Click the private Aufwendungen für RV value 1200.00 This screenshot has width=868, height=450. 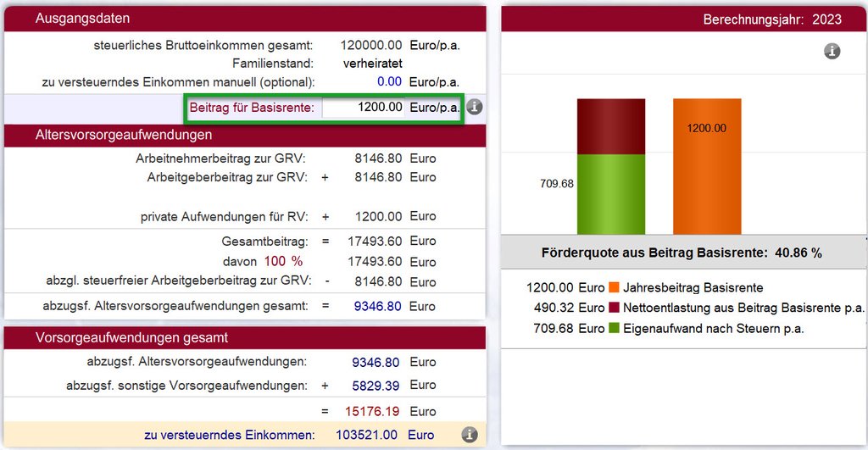tap(378, 216)
